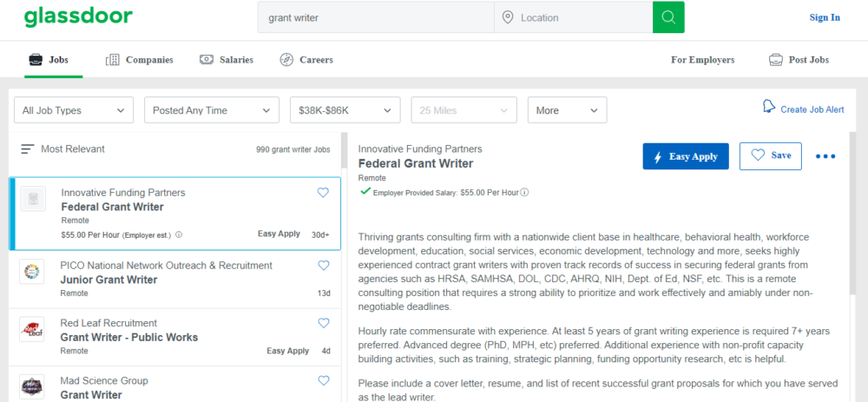
Task: Click the Glassdoor logo
Action: click(x=78, y=16)
